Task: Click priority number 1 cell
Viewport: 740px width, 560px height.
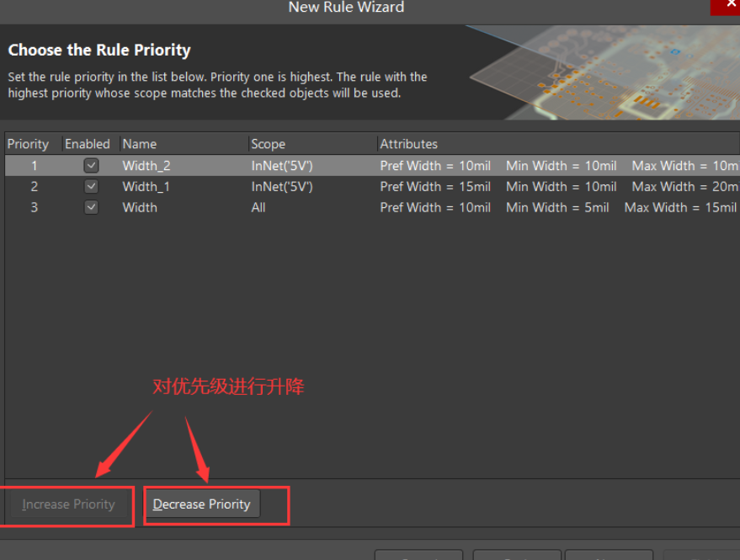Action: pyautogui.click(x=34, y=166)
